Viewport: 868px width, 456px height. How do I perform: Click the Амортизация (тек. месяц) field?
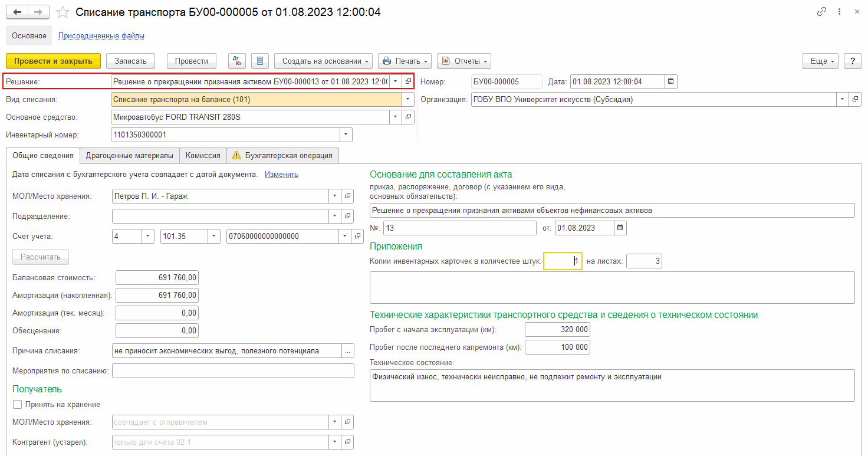coord(157,313)
